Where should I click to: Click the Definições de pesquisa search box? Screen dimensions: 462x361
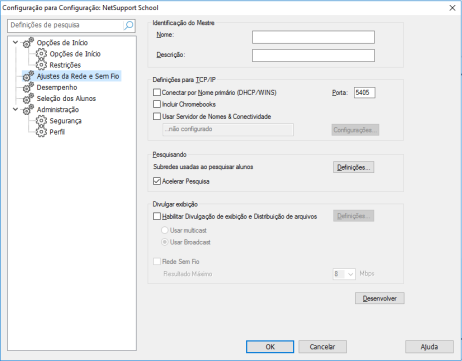pos(66,25)
